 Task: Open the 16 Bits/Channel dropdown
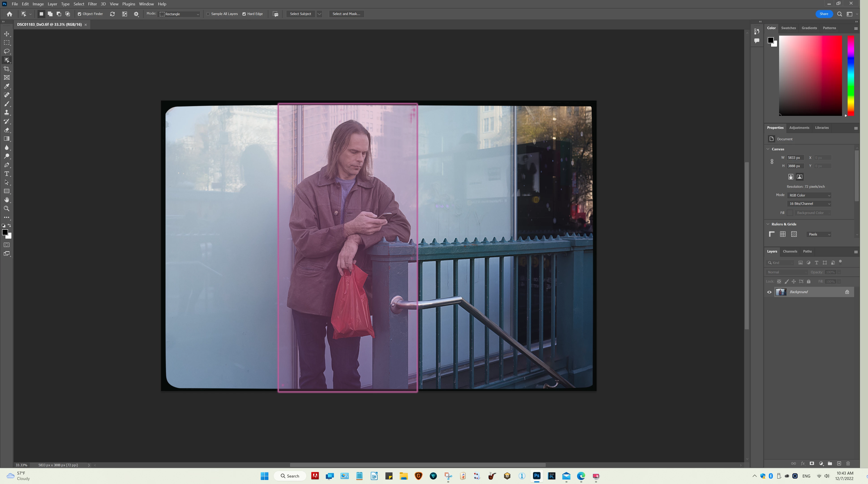coord(809,204)
